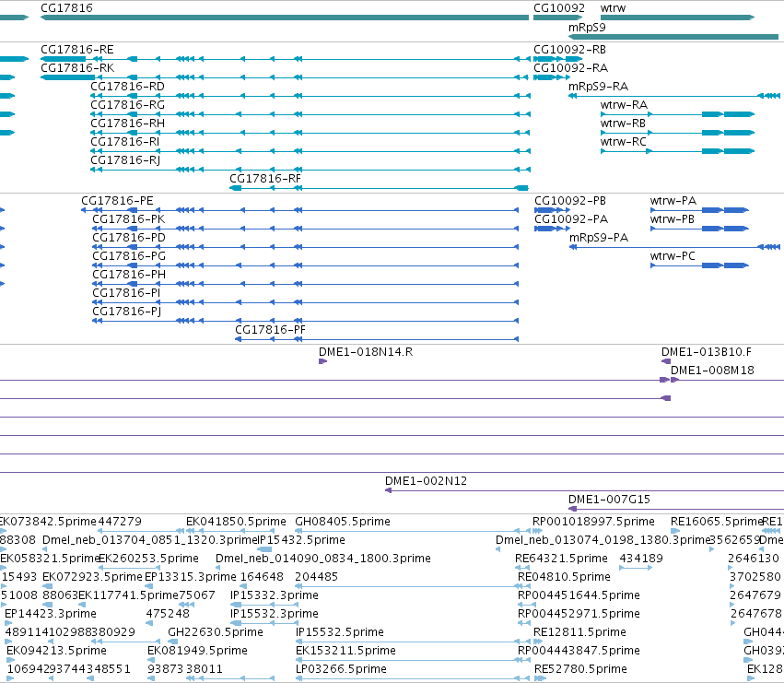Viewport: 784px width, 683px height.
Task: Click the wtrw gene label
Action: 613,8
